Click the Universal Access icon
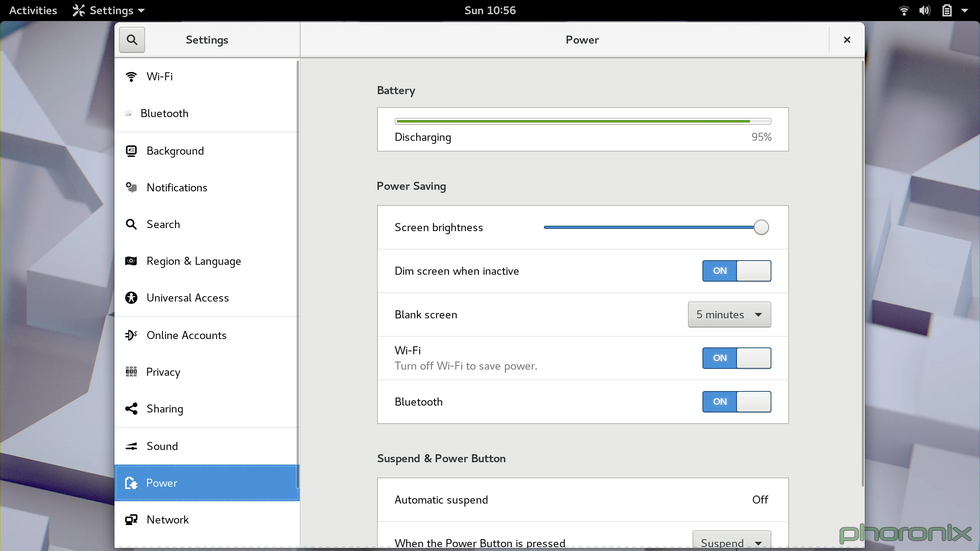 131,298
